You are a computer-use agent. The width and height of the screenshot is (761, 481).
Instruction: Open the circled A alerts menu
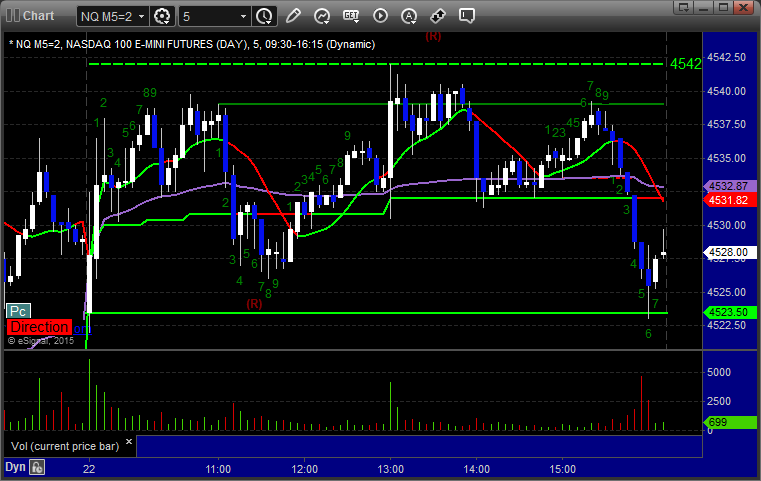point(409,16)
